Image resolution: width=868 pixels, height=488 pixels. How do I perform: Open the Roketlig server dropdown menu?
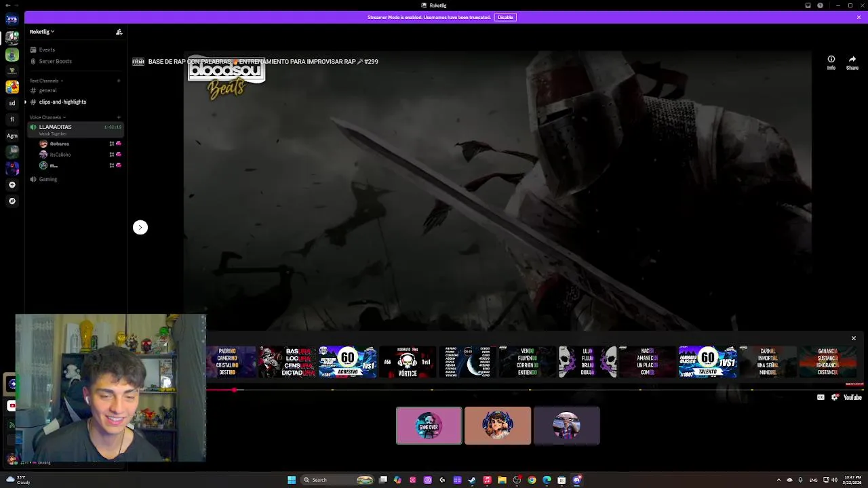click(42, 31)
